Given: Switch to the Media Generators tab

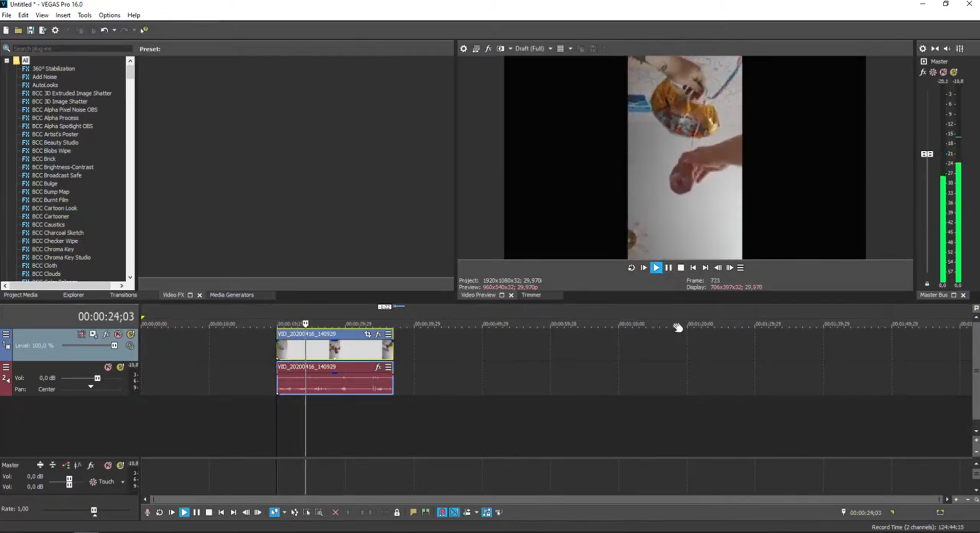Looking at the screenshot, I should click(x=231, y=295).
